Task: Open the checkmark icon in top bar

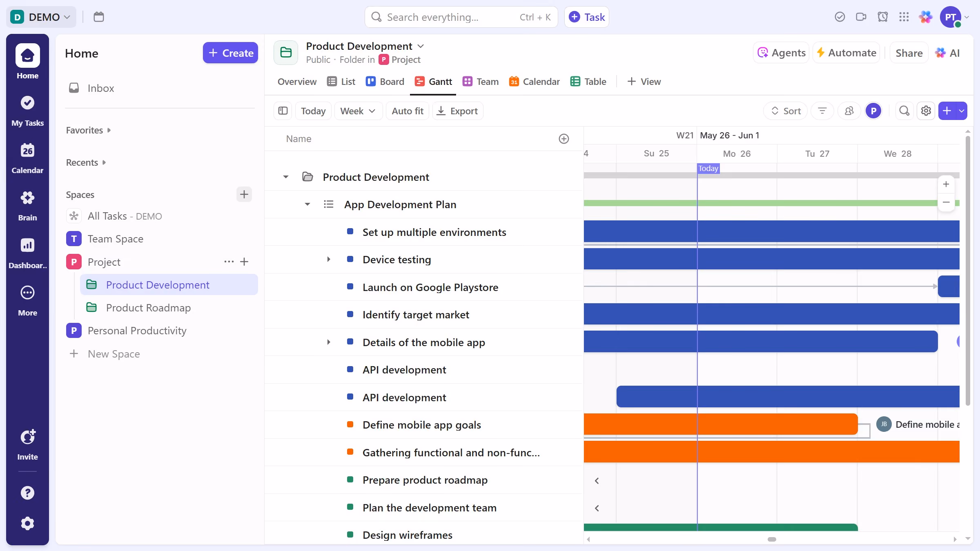Action: [x=840, y=17]
